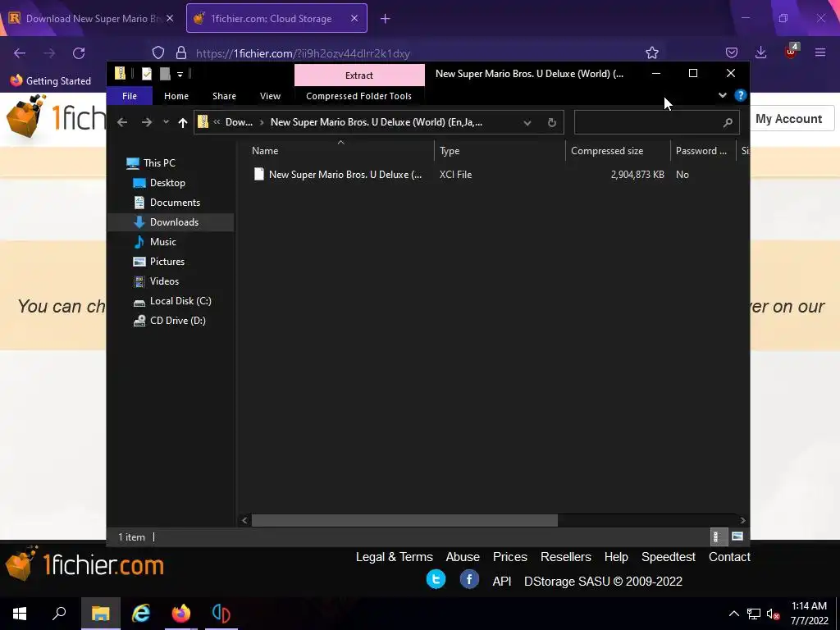This screenshot has height=630, width=840.
Task: Save page to Pocket icon
Action: coord(732,52)
